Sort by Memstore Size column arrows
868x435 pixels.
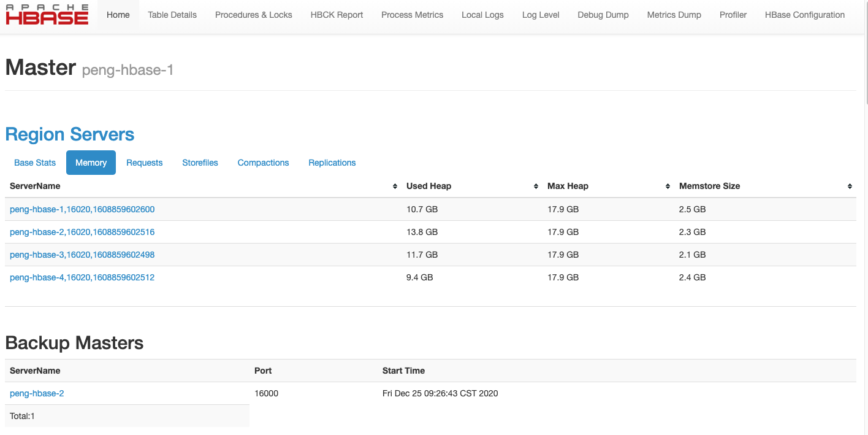point(850,186)
